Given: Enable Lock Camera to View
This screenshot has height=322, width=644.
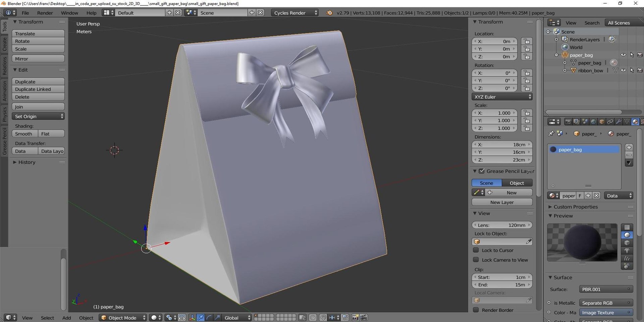Looking at the screenshot, I should tap(476, 260).
